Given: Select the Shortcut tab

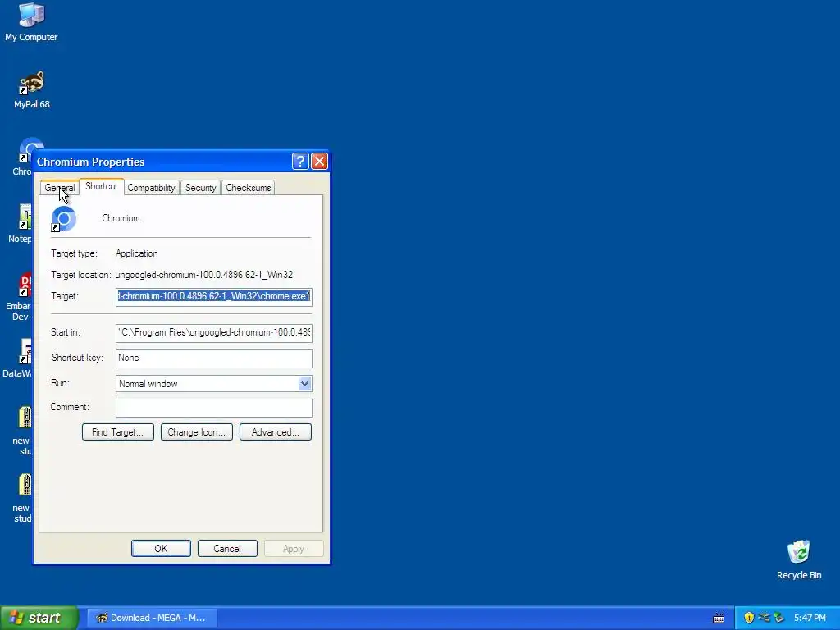Looking at the screenshot, I should 101,186.
